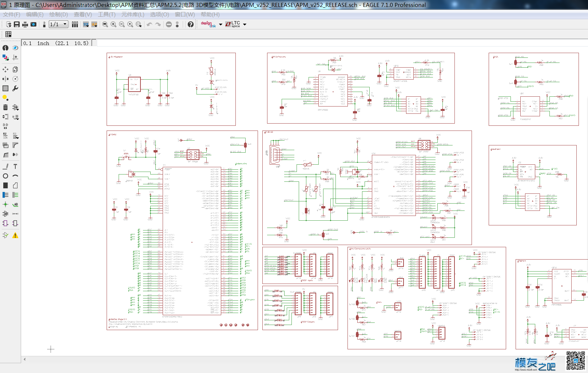Select the Change wrench tool

click(15, 88)
